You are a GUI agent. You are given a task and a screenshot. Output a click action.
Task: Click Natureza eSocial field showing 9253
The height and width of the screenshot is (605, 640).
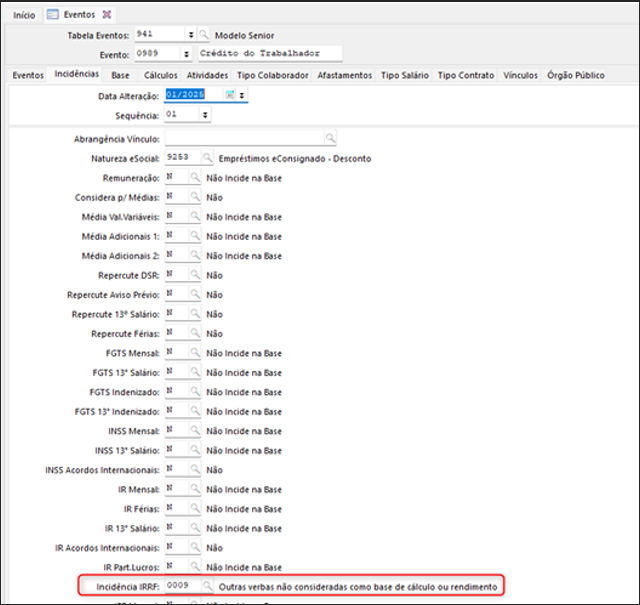tap(183, 157)
